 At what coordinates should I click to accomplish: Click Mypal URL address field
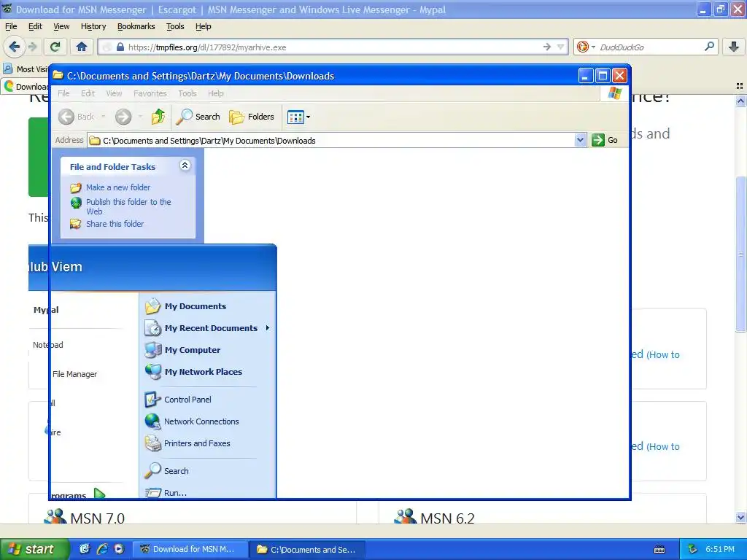(333, 47)
